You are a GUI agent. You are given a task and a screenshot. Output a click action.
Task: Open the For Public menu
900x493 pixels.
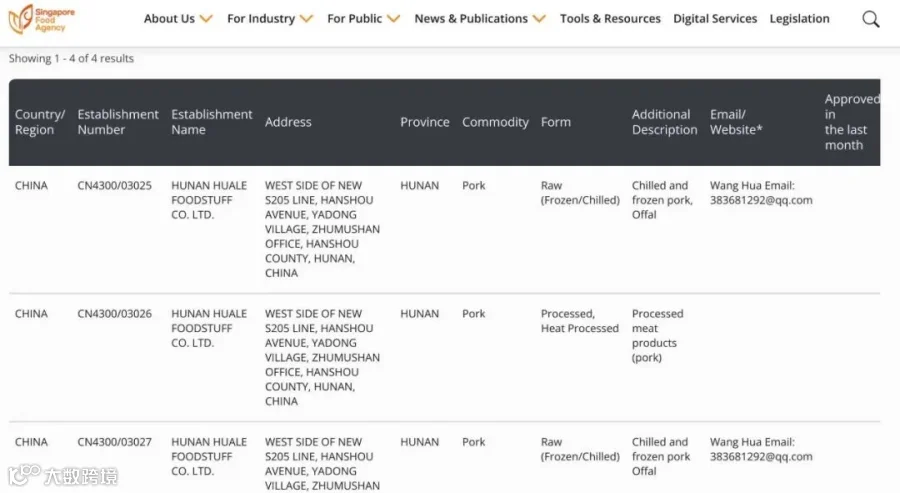coord(355,18)
